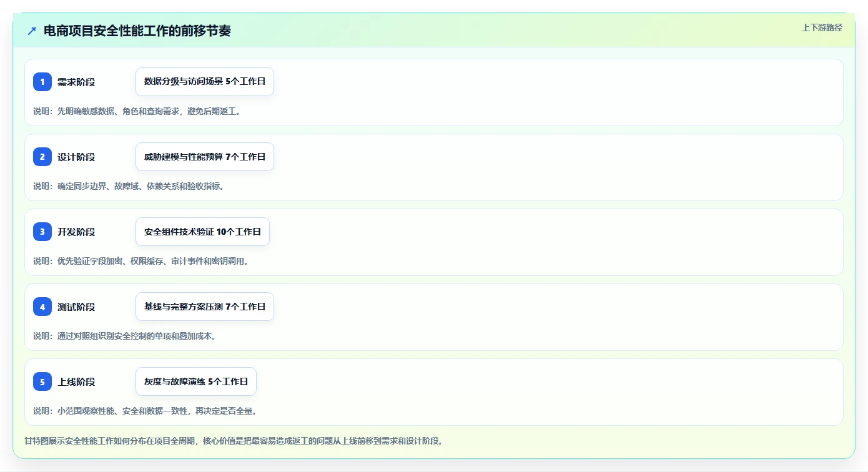868x472 pixels.
Task: Click step number badge 3
Action: coord(42,232)
